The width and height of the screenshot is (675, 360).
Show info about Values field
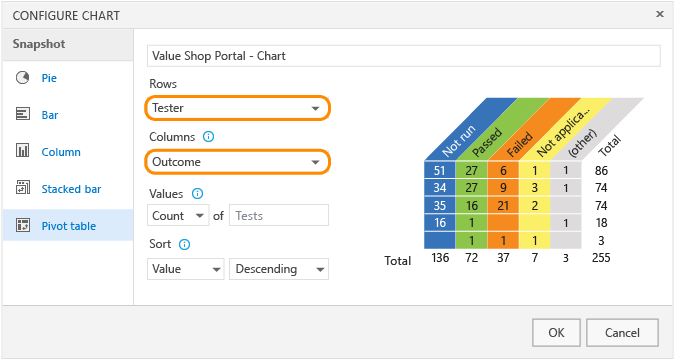click(x=197, y=194)
